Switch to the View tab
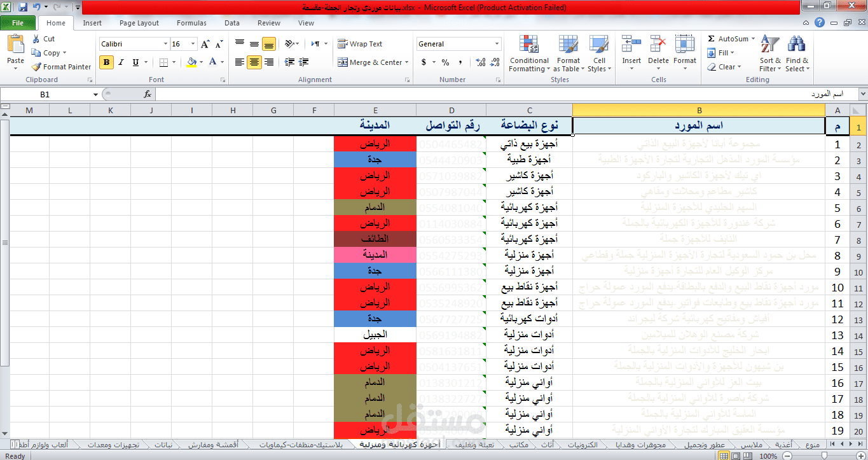868x460 pixels. (306, 23)
